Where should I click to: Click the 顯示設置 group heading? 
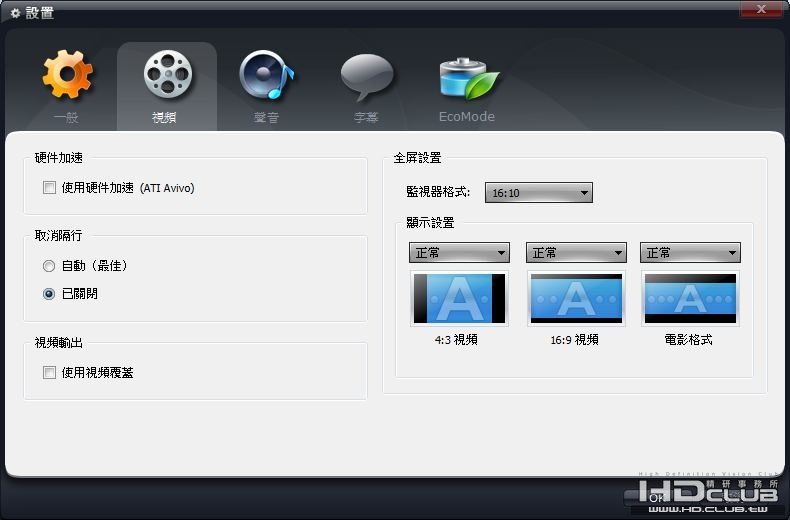(x=430, y=223)
